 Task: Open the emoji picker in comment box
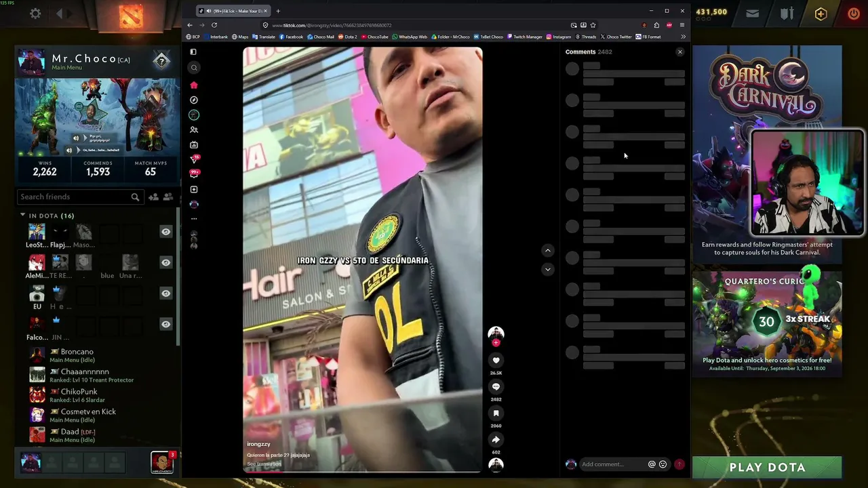(663, 464)
